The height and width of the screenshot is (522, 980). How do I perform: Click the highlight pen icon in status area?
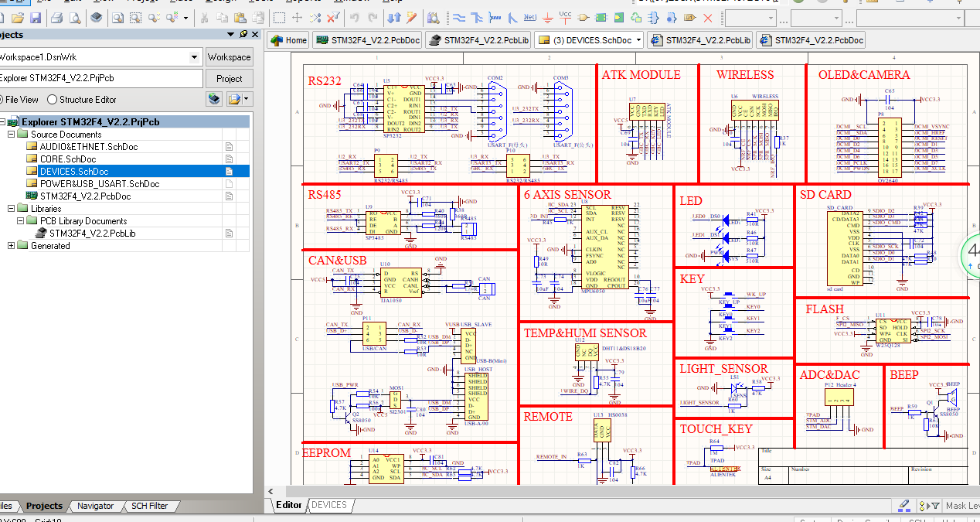point(905,505)
